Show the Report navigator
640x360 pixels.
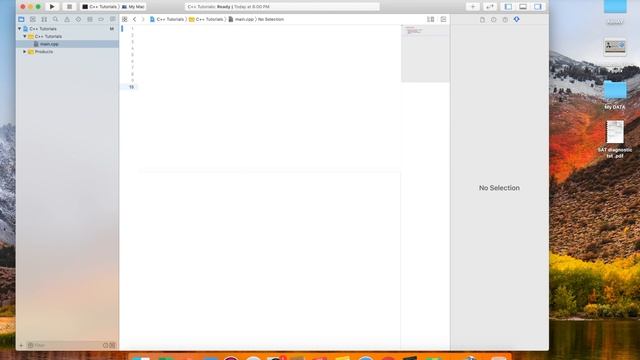tap(113, 19)
